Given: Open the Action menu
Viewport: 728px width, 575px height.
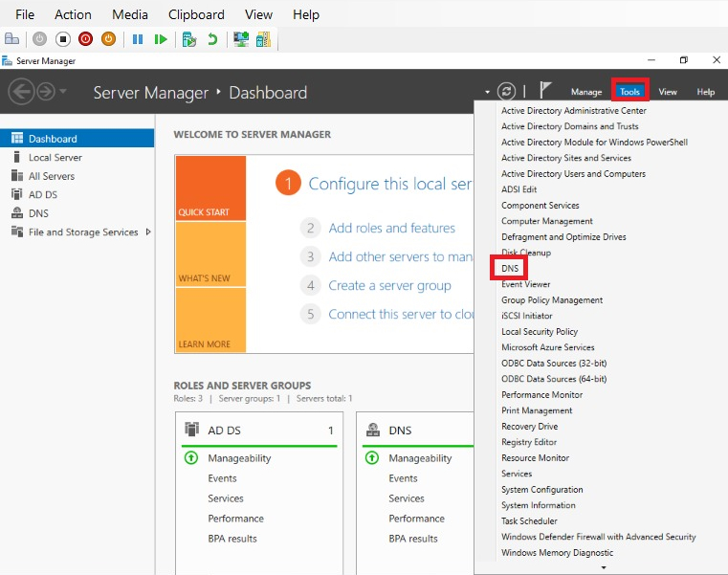Looking at the screenshot, I should coord(73,15).
